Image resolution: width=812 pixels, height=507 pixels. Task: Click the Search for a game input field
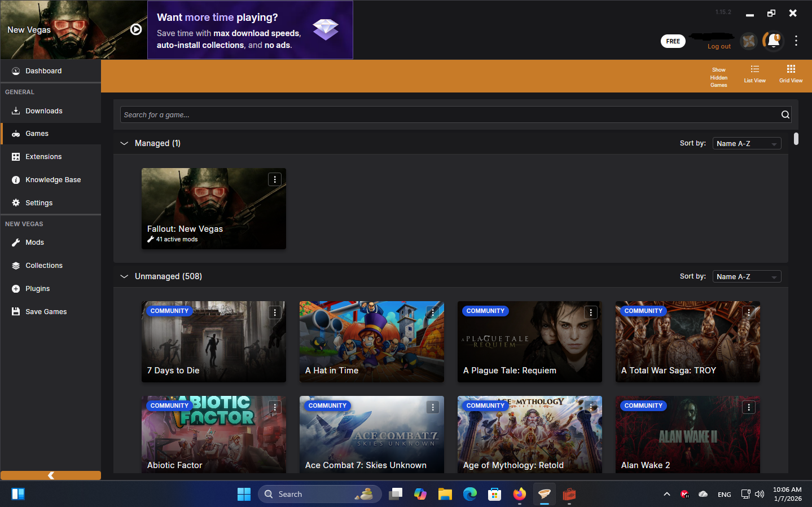click(x=449, y=114)
